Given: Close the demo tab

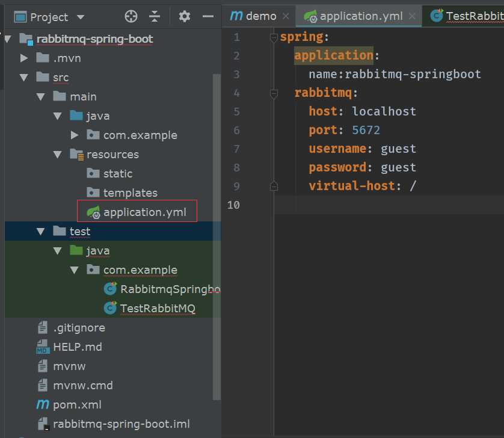Looking at the screenshot, I should coord(286,16).
